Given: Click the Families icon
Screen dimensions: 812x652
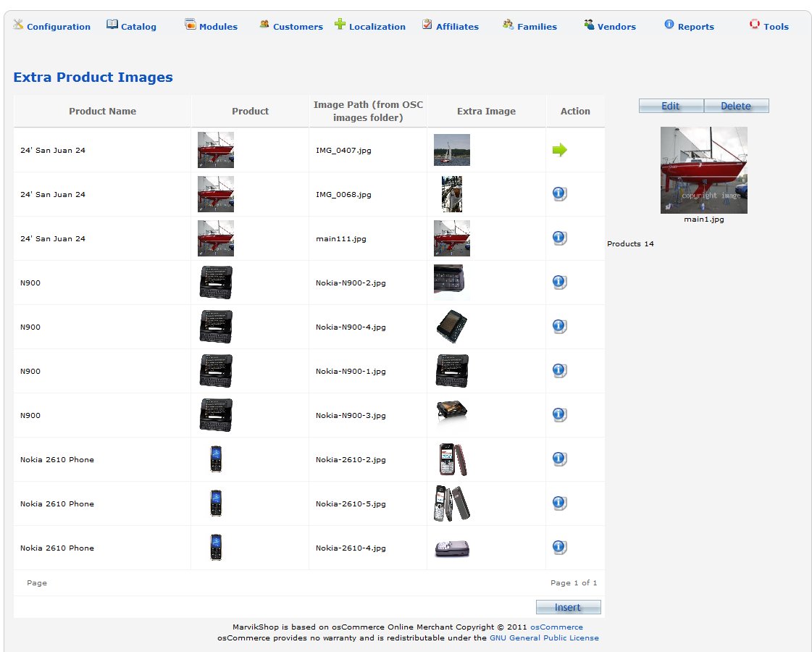Looking at the screenshot, I should (508, 24).
